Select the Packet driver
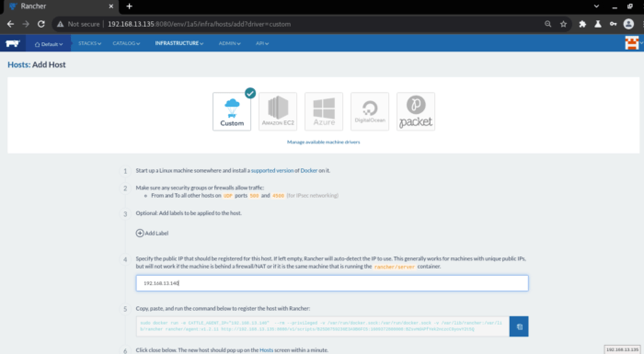This screenshot has width=644, height=354. [416, 111]
